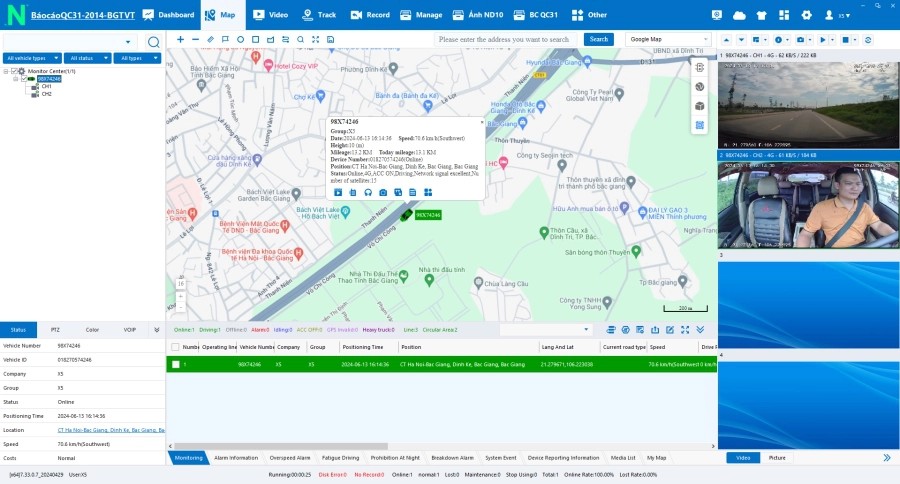This screenshot has height=484, width=900.
Task: Click the address search input field
Action: (506, 39)
